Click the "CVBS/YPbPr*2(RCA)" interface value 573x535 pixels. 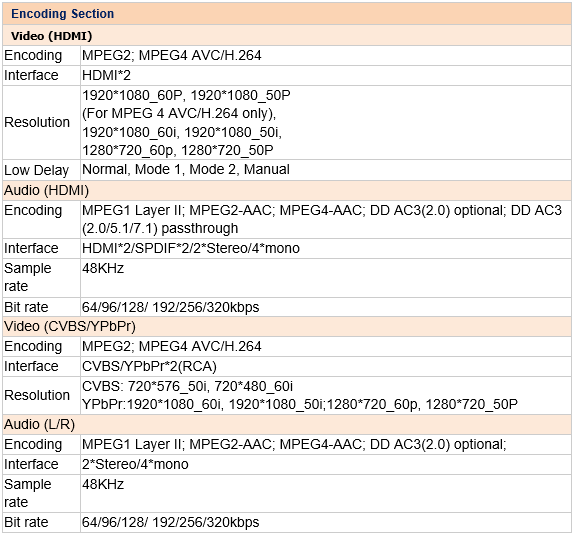tap(149, 367)
